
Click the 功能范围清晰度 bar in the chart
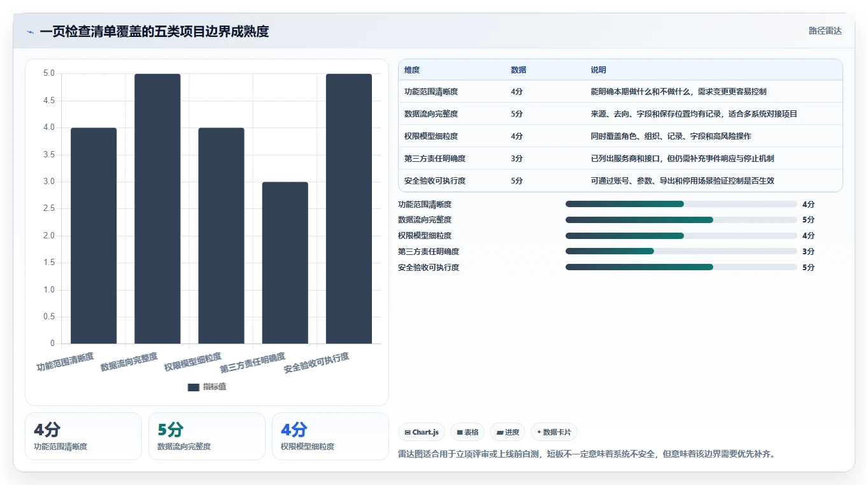click(94, 236)
